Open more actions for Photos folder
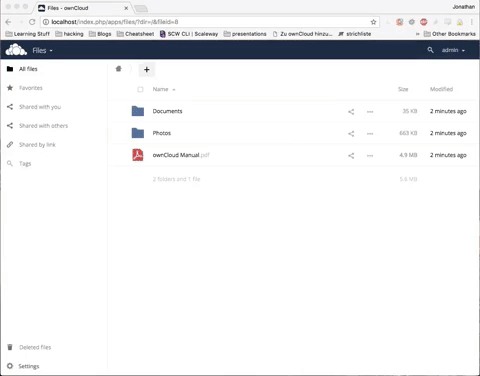The width and height of the screenshot is (480, 376). coord(370,133)
